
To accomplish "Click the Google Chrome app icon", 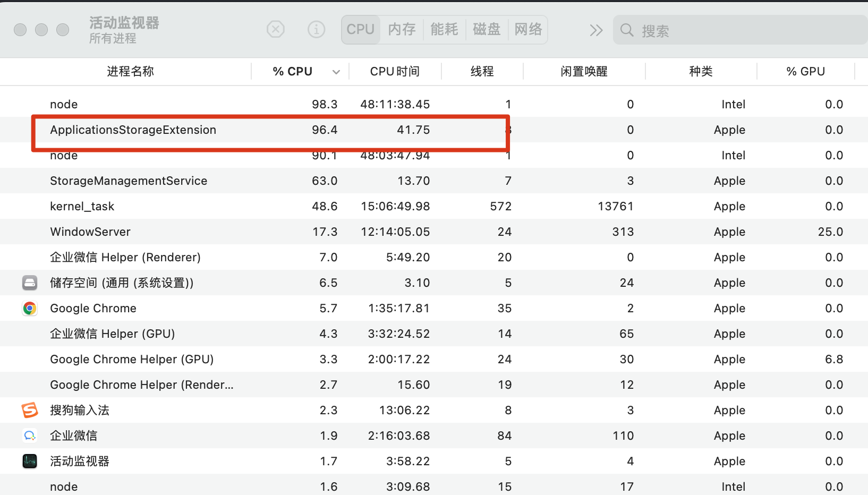I will pos(30,308).
